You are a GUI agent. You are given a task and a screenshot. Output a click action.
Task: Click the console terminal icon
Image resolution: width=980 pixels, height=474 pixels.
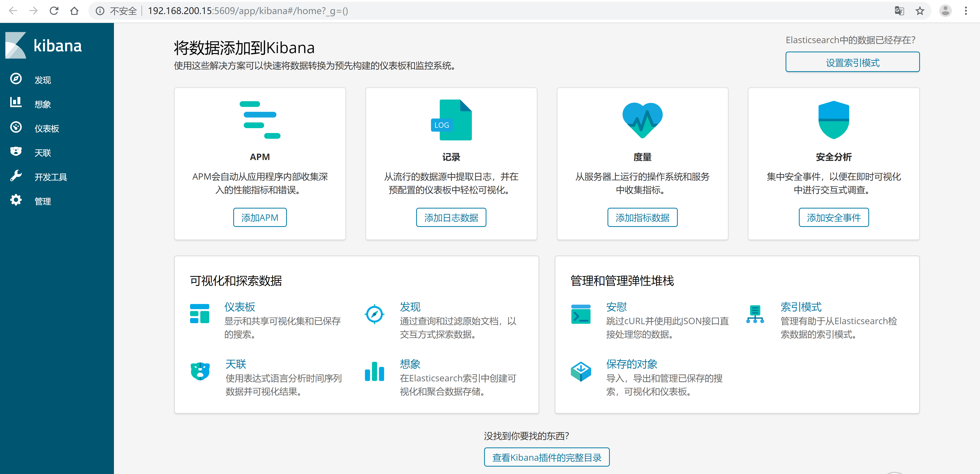click(580, 314)
